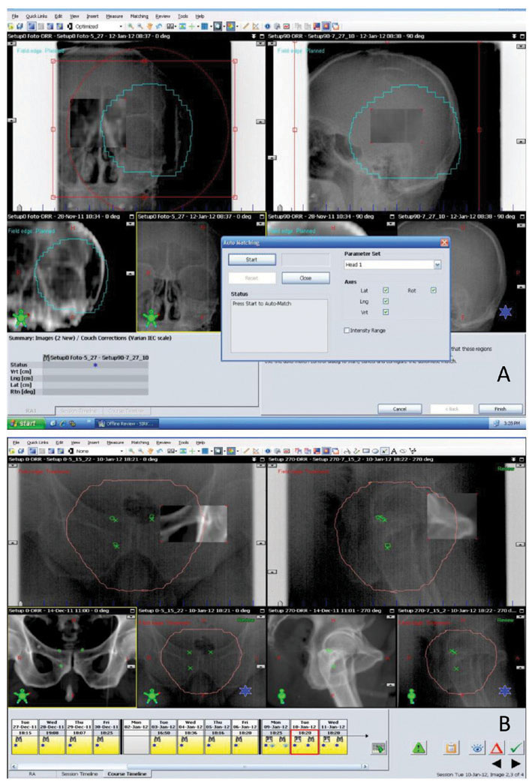Click the Windows Start button
The image size is (532, 784).
pyautogui.click(x=26, y=423)
